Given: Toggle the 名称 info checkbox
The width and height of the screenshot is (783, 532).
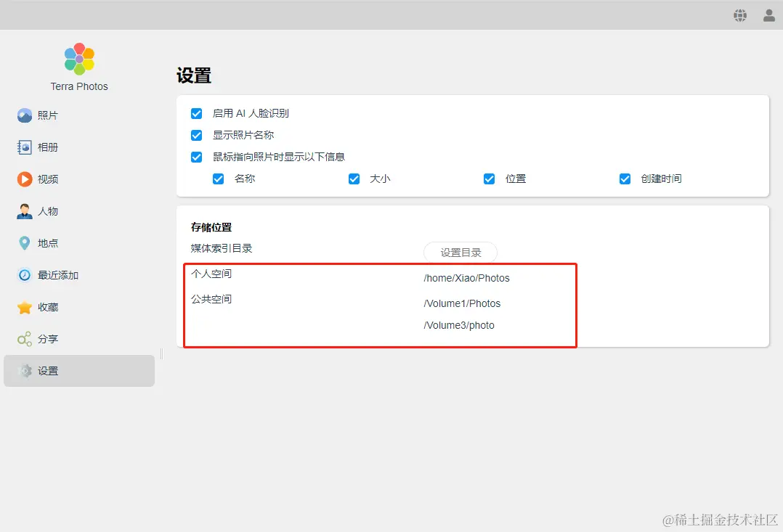Looking at the screenshot, I should click(218, 179).
